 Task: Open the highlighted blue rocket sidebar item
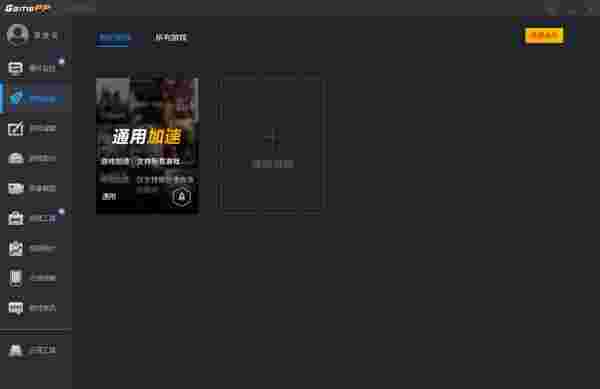tap(36, 97)
